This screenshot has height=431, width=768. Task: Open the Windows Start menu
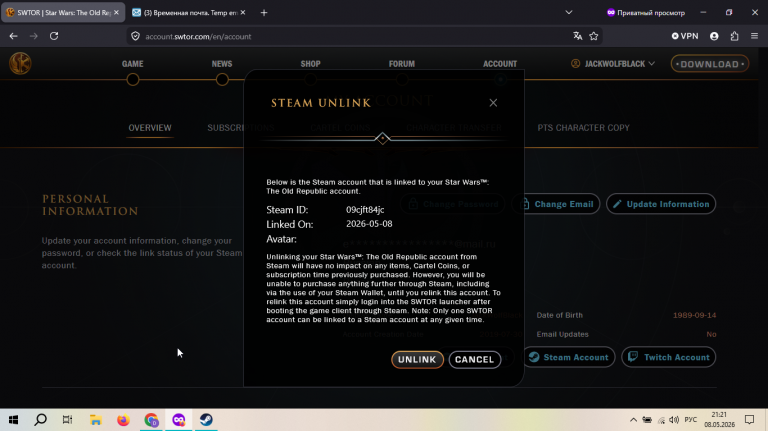(13, 420)
